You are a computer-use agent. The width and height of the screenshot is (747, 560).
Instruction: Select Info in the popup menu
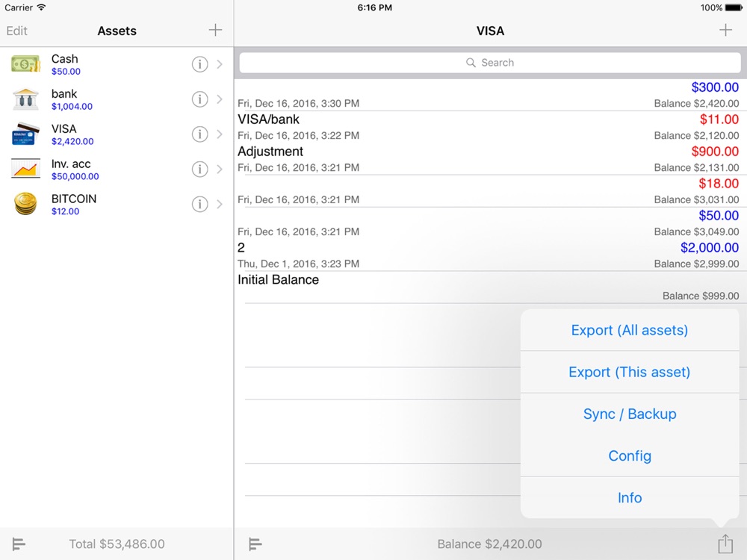tap(629, 497)
